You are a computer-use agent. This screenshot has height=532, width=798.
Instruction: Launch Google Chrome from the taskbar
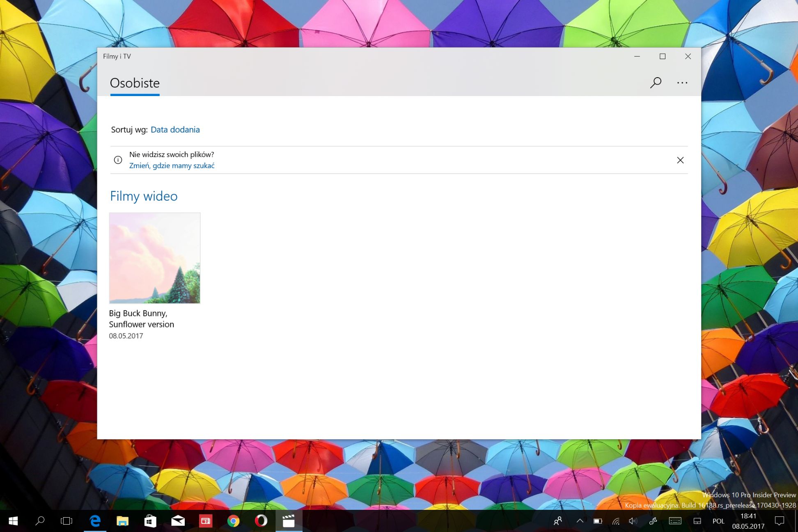click(x=233, y=521)
